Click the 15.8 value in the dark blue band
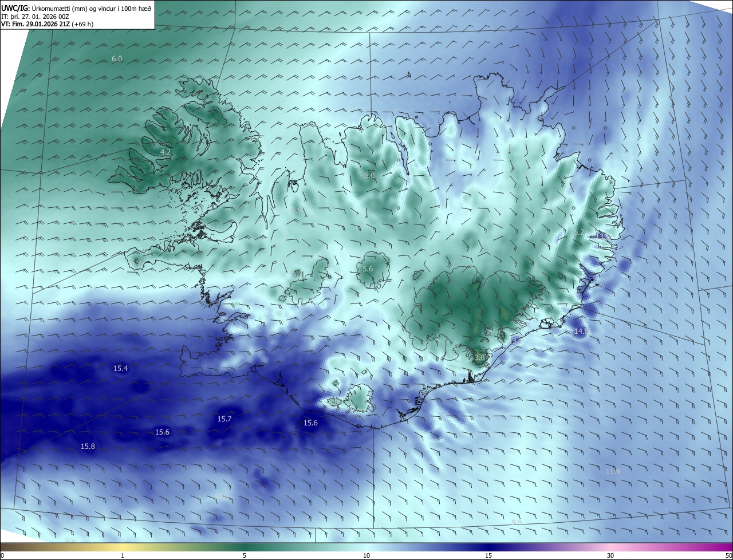 tap(88, 446)
